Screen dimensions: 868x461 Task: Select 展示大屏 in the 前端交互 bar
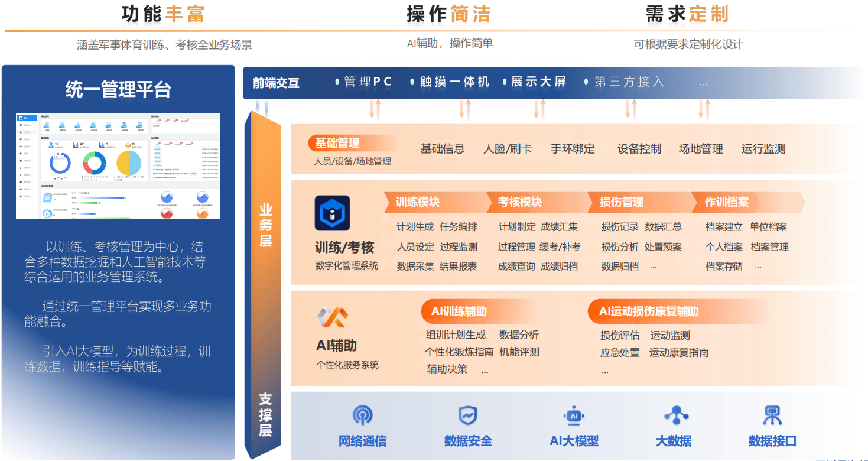[538, 82]
